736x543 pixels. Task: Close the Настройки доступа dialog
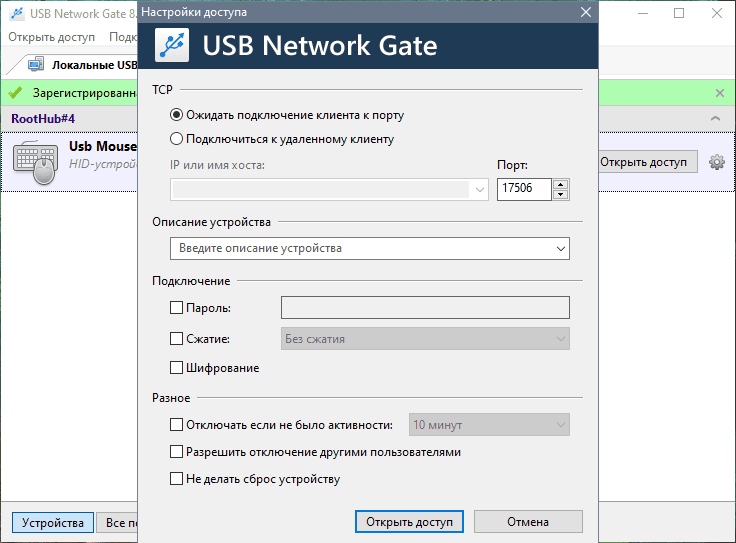tap(585, 13)
